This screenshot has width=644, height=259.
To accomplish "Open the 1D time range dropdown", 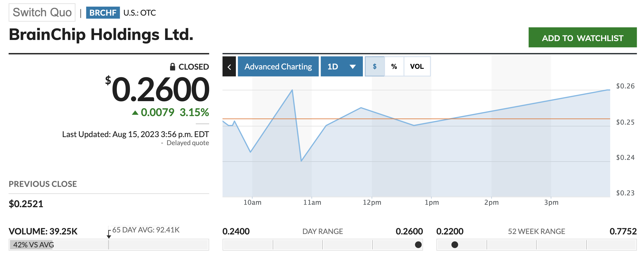I will [x=341, y=67].
